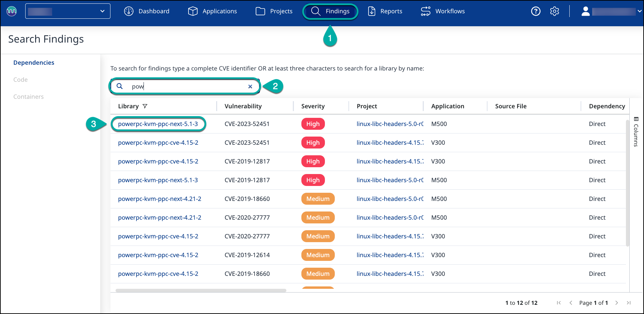Sort by Application column header

[448, 106]
